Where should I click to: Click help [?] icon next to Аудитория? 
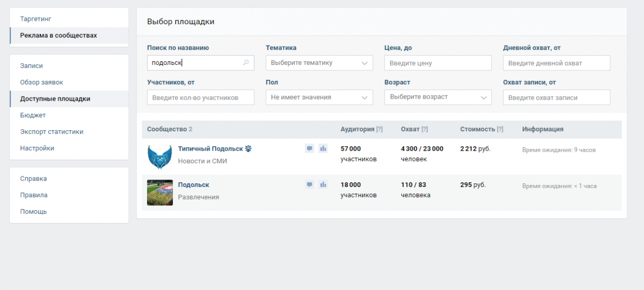click(x=379, y=129)
